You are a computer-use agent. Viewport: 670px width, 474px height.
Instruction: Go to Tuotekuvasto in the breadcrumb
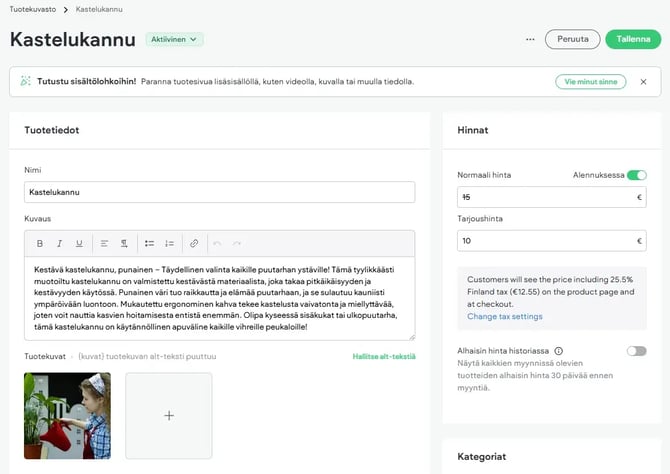[33, 8]
